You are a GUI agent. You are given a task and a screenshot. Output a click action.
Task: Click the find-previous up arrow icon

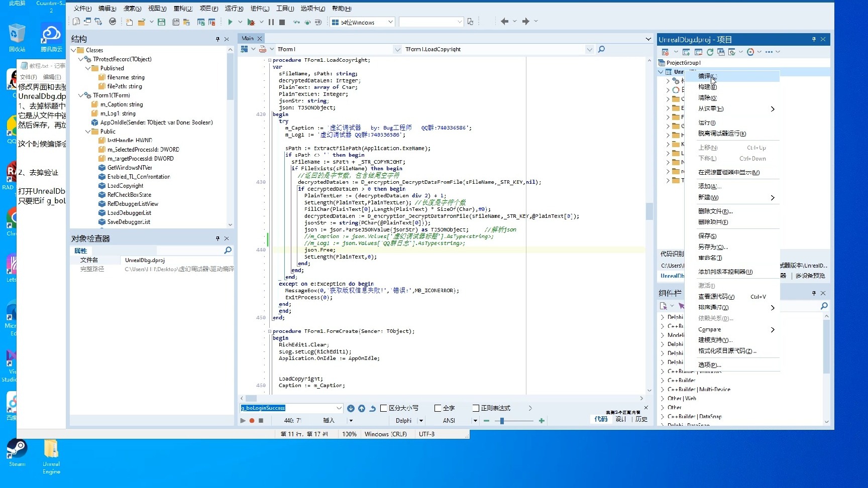click(x=362, y=409)
